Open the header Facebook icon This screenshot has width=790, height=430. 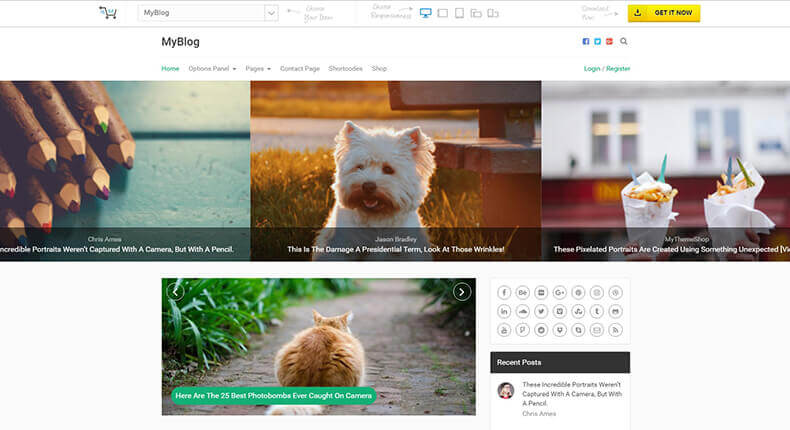pos(585,41)
